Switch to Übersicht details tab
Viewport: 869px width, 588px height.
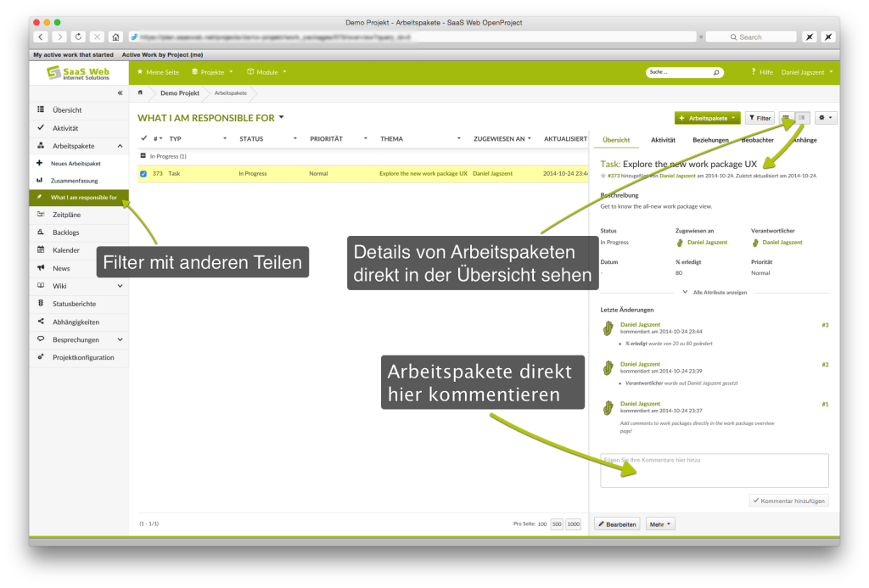click(616, 140)
